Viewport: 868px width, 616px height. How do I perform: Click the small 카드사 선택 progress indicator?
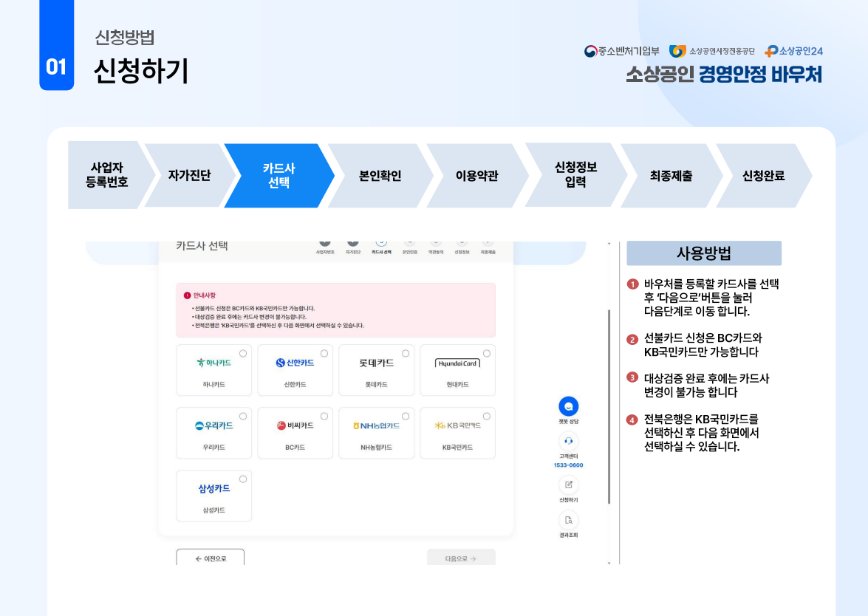[x=381, y=246]
